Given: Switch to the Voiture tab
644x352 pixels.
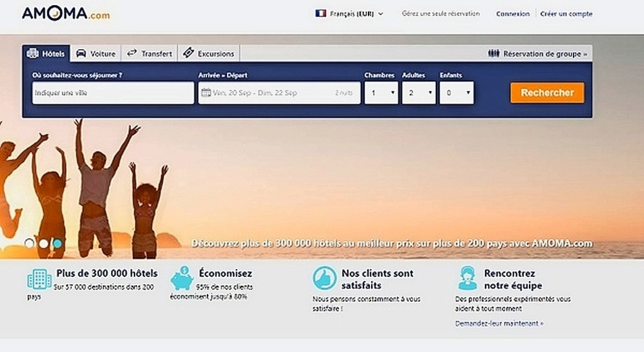Looking at the screenshot, I should (x=96, y=54).
